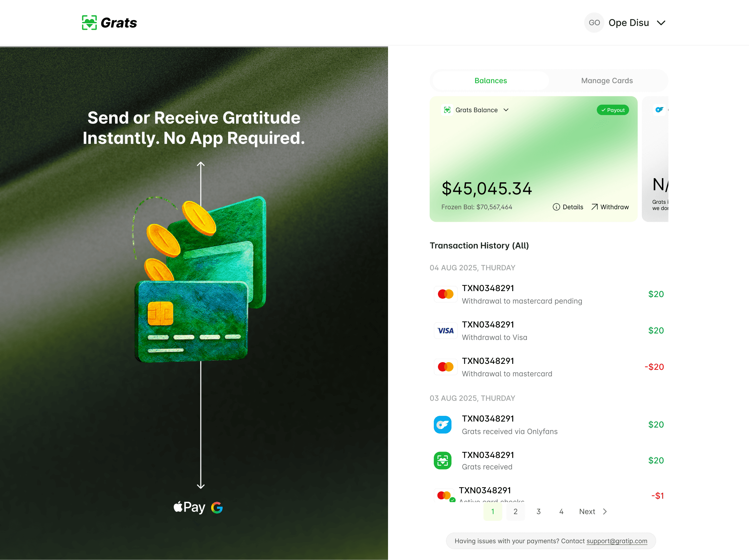749x560 pixels.
Task: Select the Balances tab
Action: pos(491,80)
